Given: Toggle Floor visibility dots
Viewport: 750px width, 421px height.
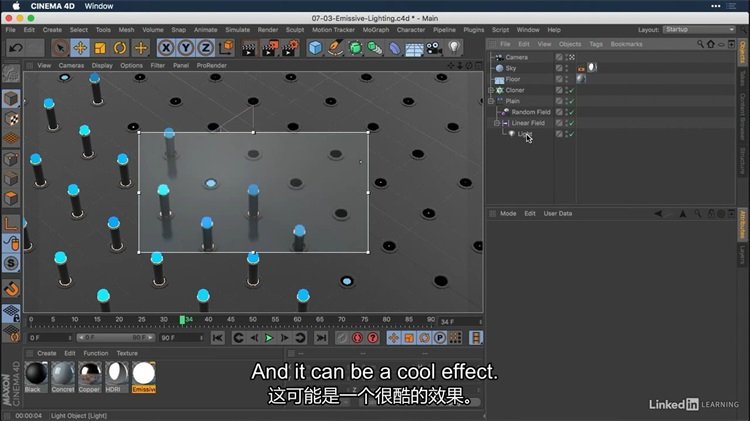Looking at the screenshot, I should tap(567, 79).
